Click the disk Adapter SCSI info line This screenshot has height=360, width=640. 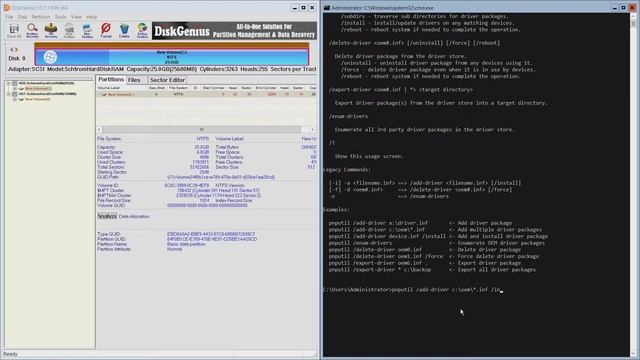point(162,69)
